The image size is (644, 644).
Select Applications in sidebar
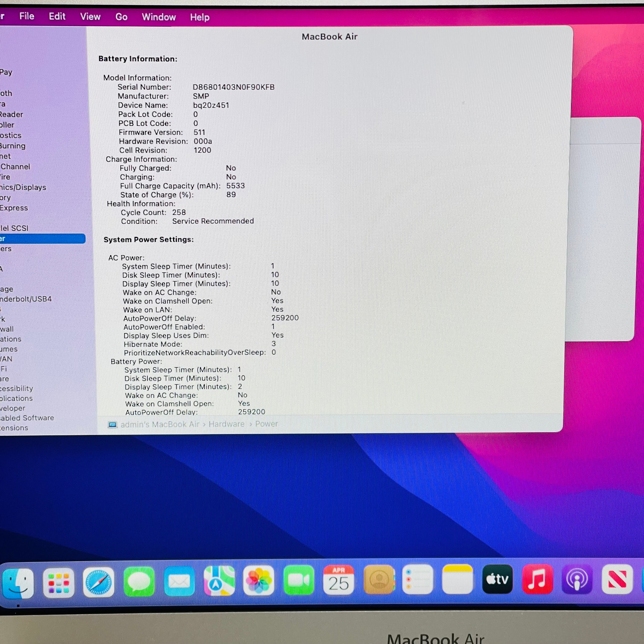pyautogui.click(x=16, y=398)
